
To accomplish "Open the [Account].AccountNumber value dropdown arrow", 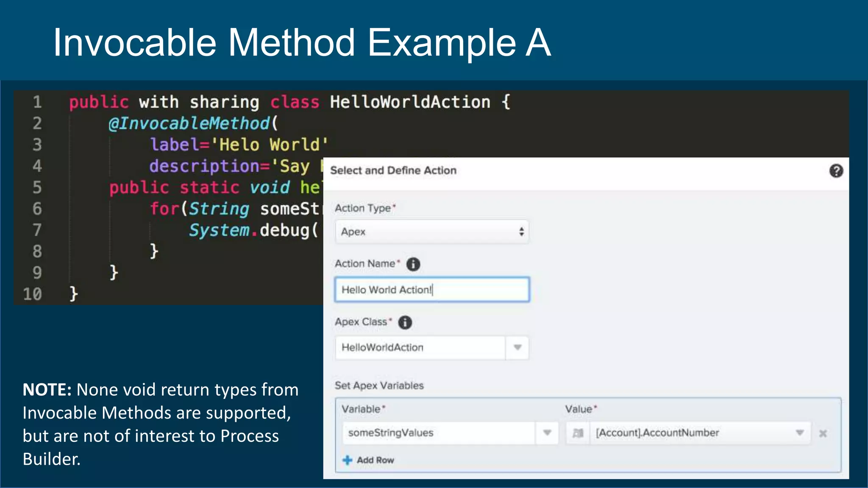I will coord(800,433).
